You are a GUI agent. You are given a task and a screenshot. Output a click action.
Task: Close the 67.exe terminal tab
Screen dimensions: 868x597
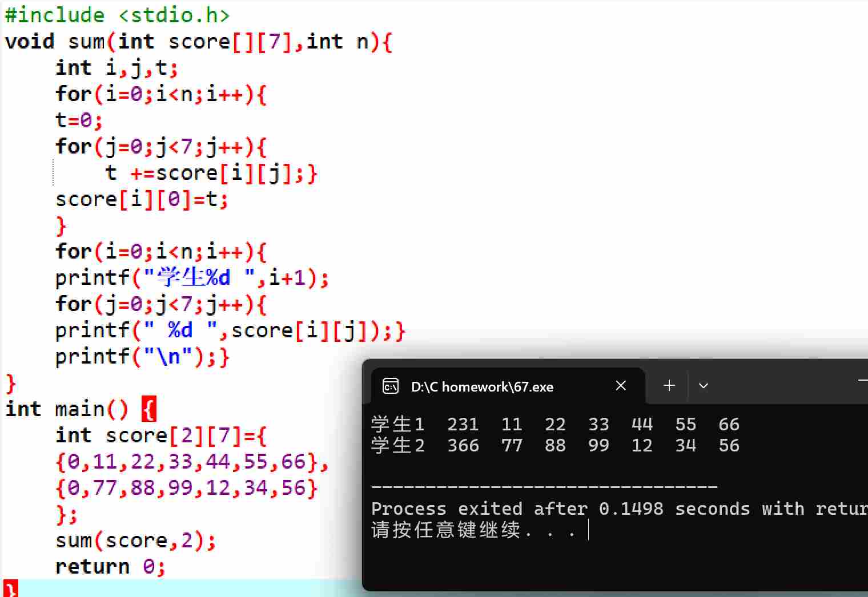(x=621, y=385)
